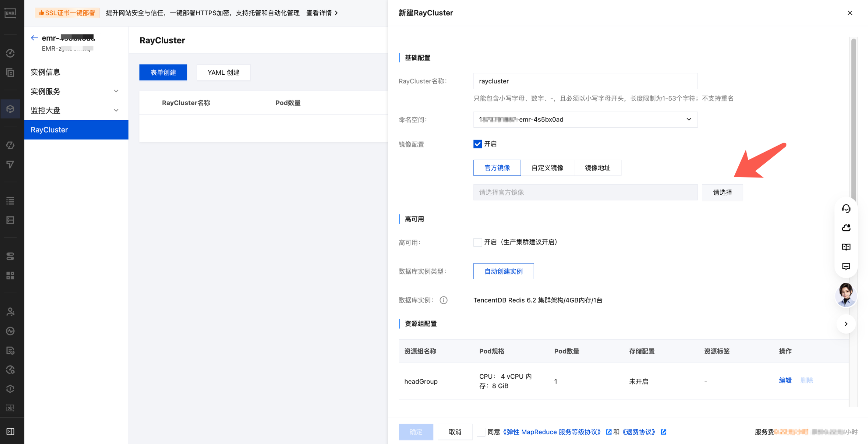The image size is (868, 444).
Task: Open customer support headset icon
Action: [x=846, y=208]
